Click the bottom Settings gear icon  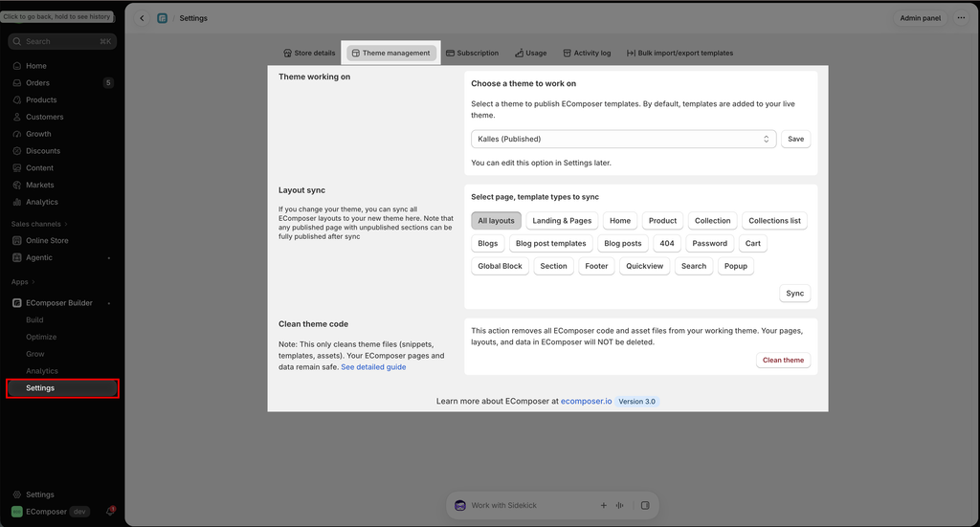[17, 494]
